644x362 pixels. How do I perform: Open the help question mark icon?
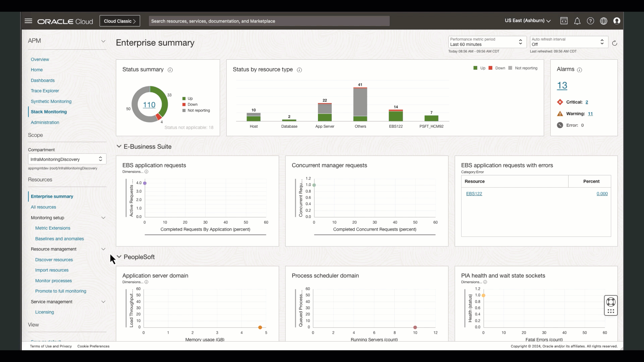click(x=590, y=21)
